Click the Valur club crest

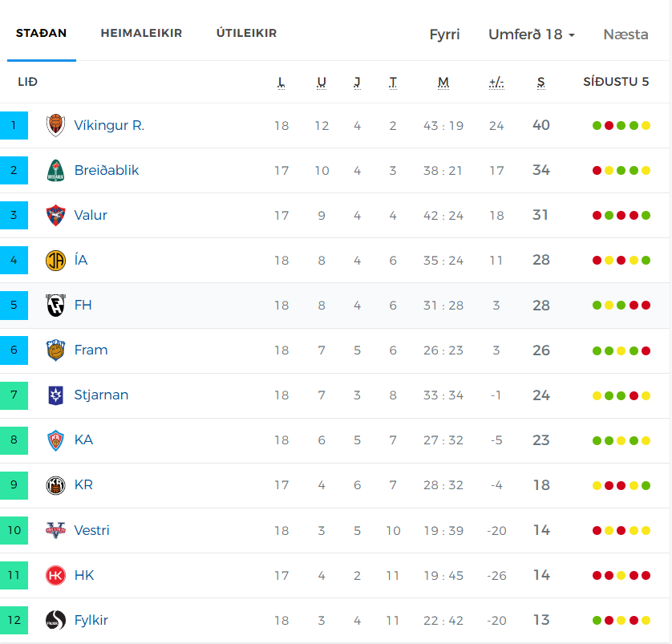click(55, 216)
